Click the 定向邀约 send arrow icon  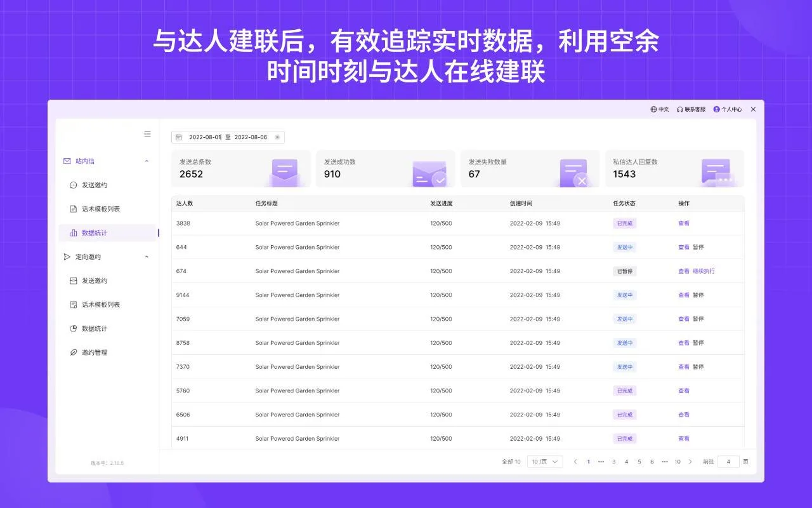tap(67, 257)
